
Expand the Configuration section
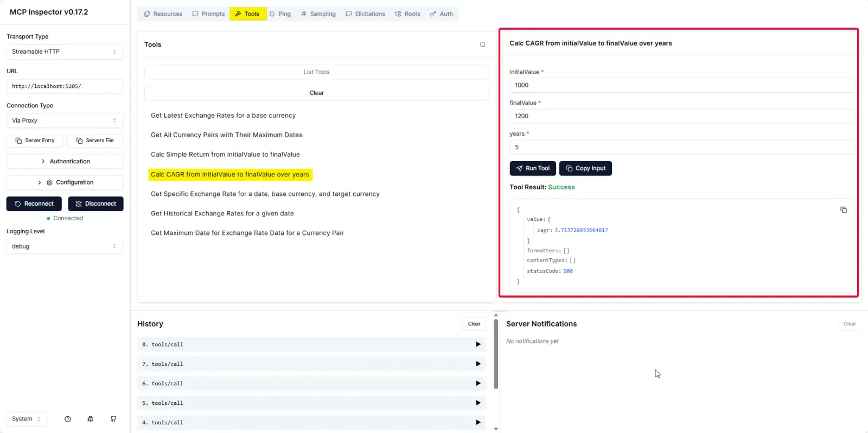[65, 182]
